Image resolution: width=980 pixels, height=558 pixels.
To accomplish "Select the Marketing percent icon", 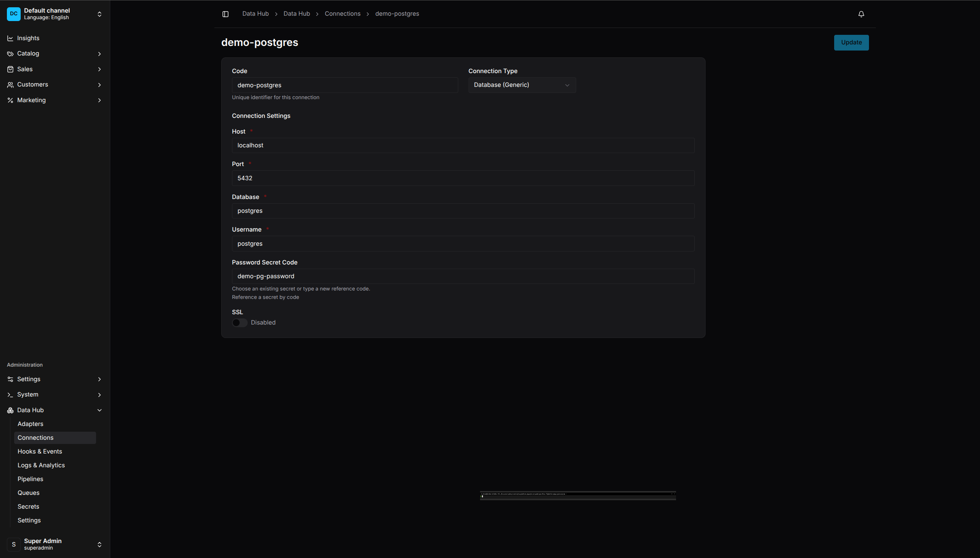I will pyautogui.click(x=10, y=100).
